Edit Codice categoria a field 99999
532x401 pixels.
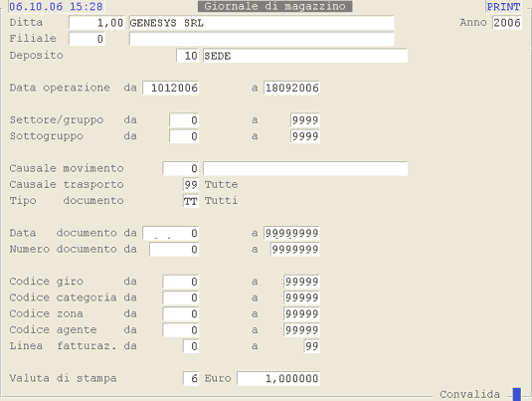pos(301,298)
